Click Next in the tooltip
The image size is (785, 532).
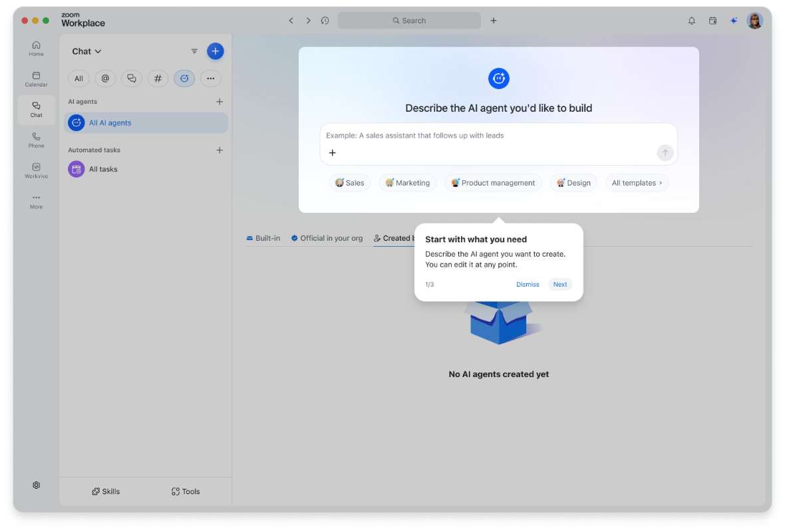pyautogui.click(x=559, y=284)
